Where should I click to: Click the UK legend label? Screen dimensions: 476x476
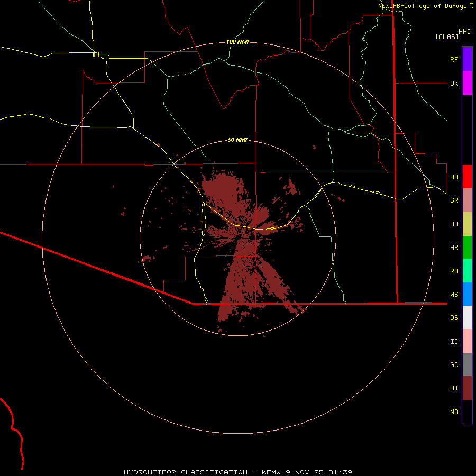[x=454, y=83]
